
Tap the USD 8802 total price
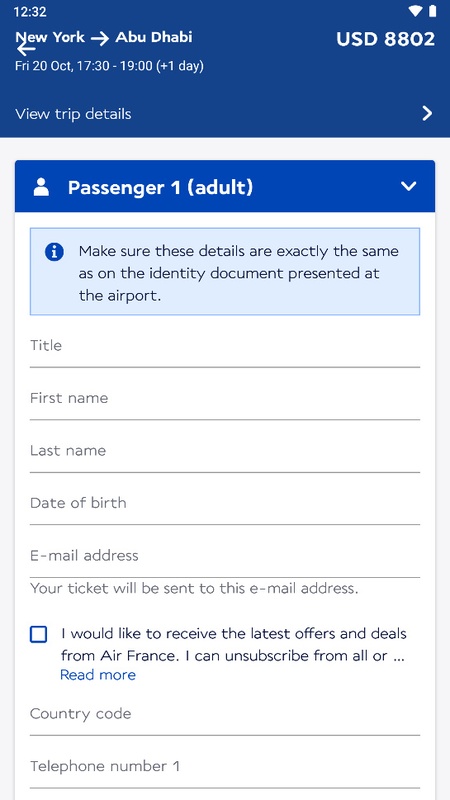click(386, 39)
